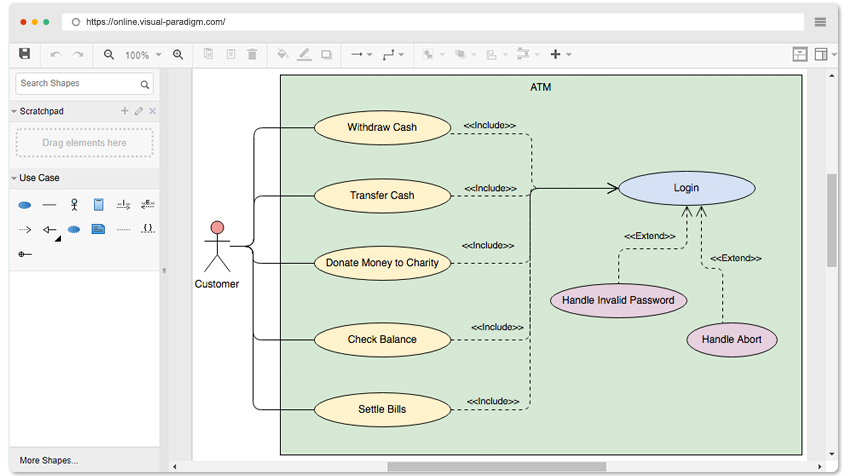The width and height of the screenshot is (848, 476).
Task: Collapse the Use Case shapes section
Action: (x=14, y=178)
